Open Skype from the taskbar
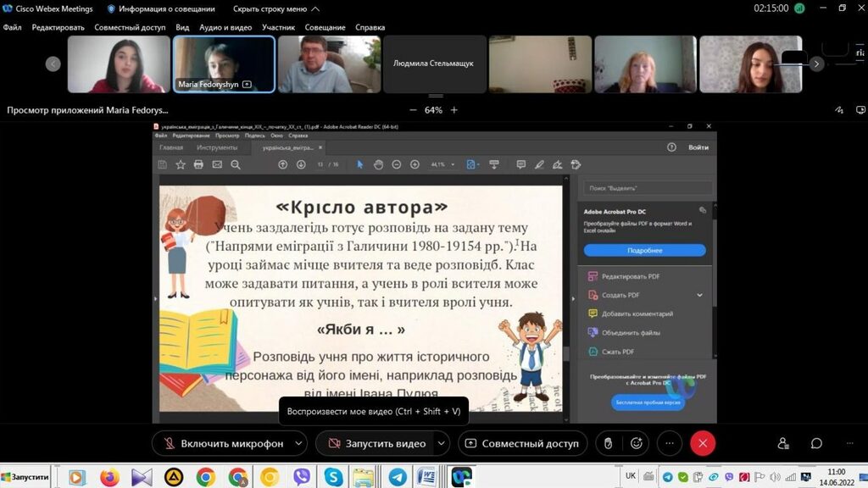 click(333, 477)
